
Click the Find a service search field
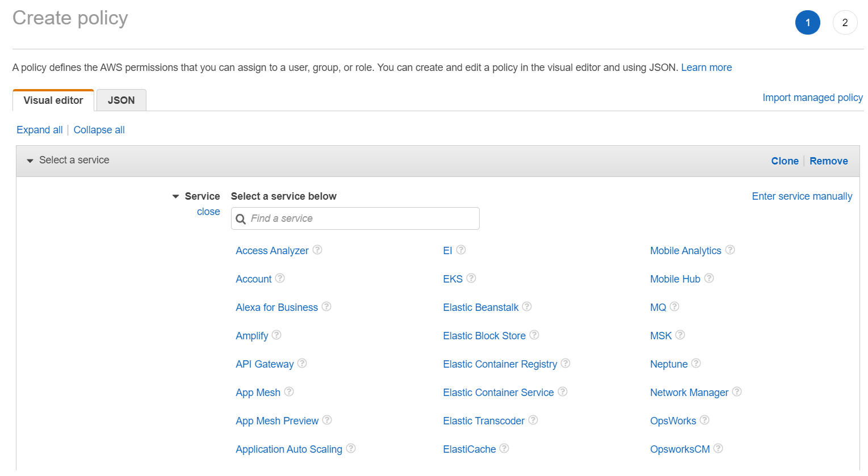click(363, 218)
